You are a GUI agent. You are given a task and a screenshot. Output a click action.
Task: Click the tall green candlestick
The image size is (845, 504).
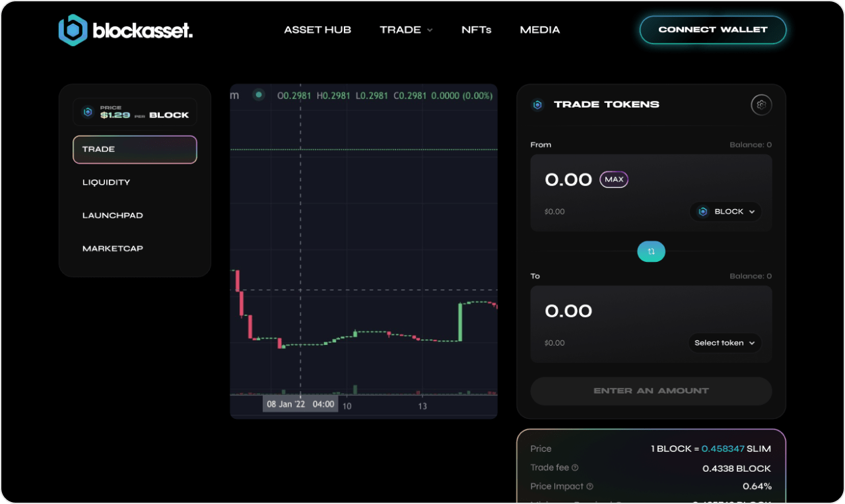460,322
